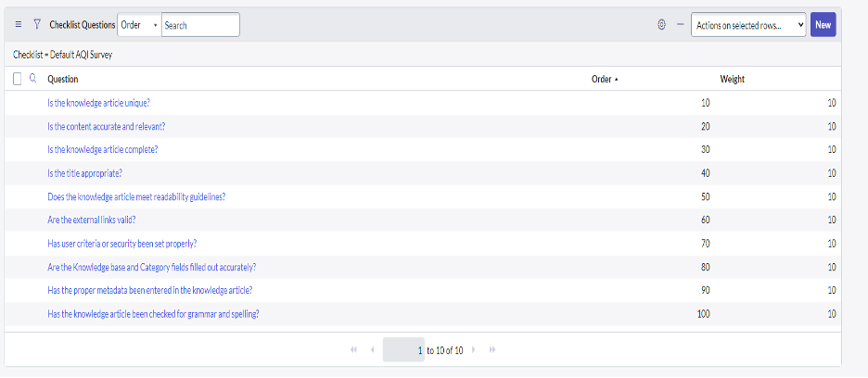Screen dimensions: 868x378
Task: Open the grammar and spelling question
Action: tap(153, 314)
